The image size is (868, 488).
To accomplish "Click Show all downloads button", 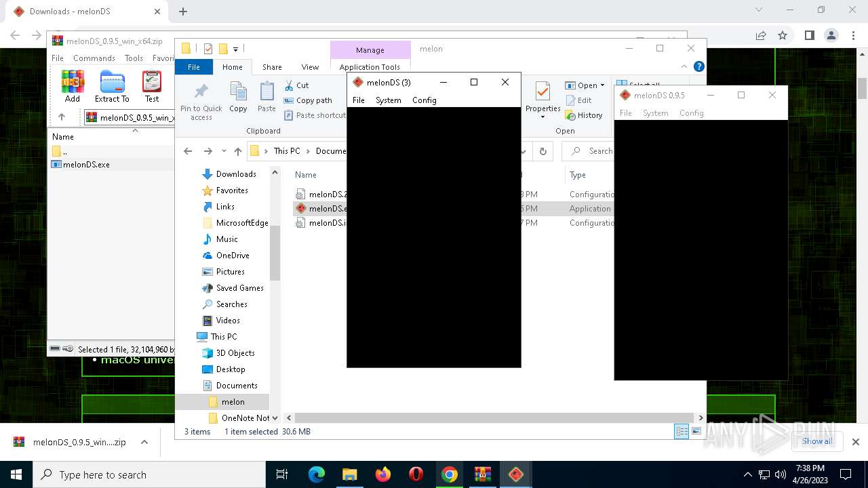I will tap(817, 441).
